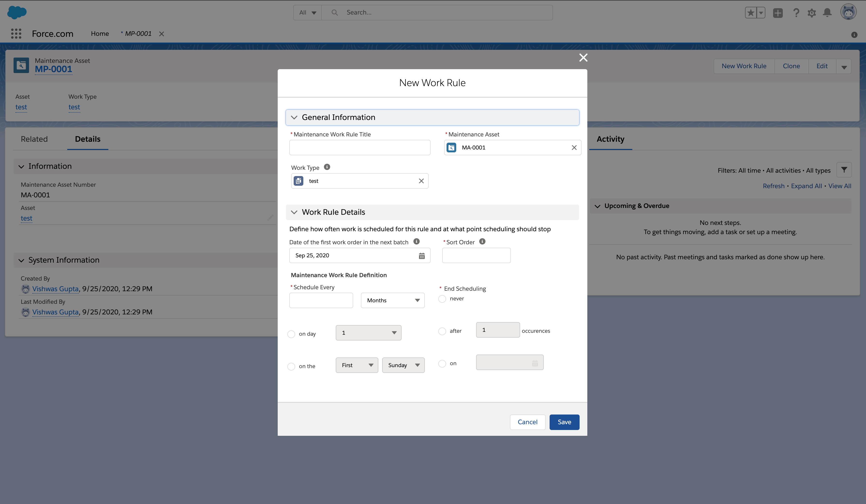Image resolution: width=866 pixels, height=504 pixels.
Task: Select the never End Scheduling option
Action: [442, 299]
